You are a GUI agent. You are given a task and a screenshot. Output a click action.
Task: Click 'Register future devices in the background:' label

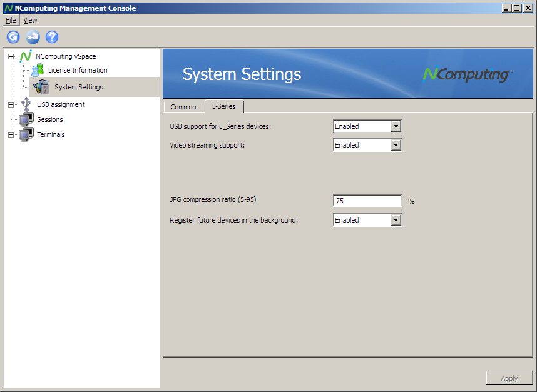[234, 220]
